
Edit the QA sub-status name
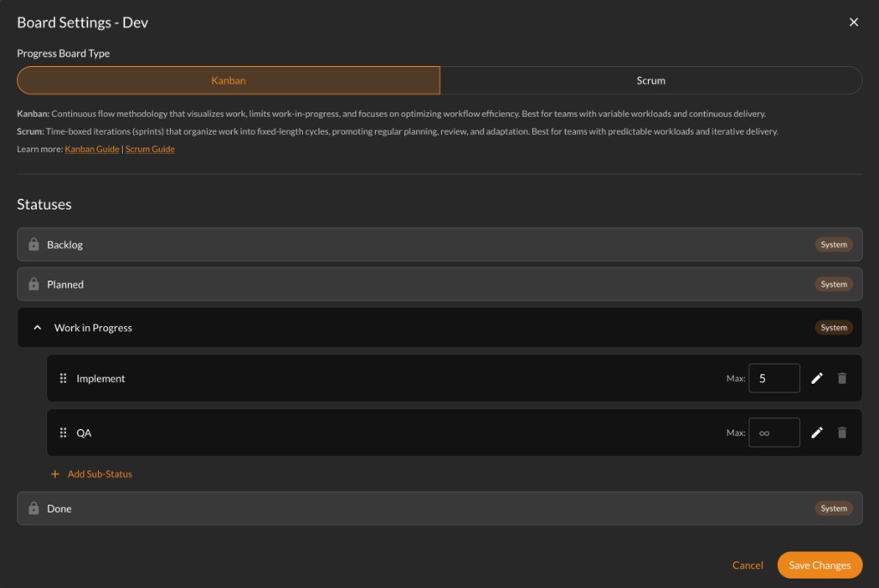(817, 433)
